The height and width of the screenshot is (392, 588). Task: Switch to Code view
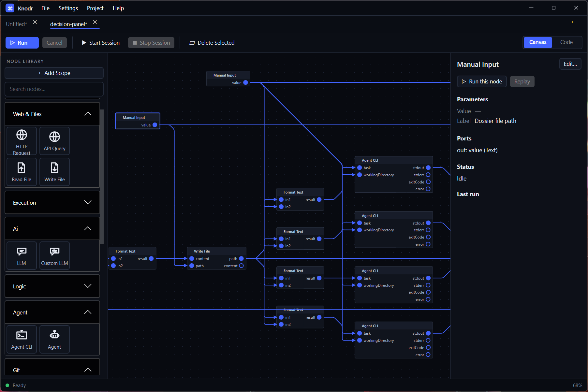566,42
